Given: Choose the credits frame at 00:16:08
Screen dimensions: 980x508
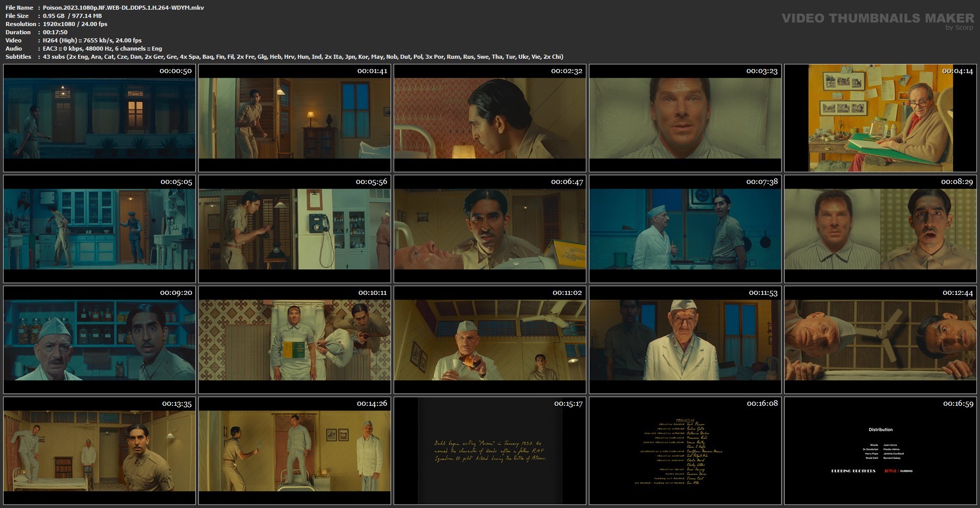Looking at the screenshot, I should [x=685, y=451].
